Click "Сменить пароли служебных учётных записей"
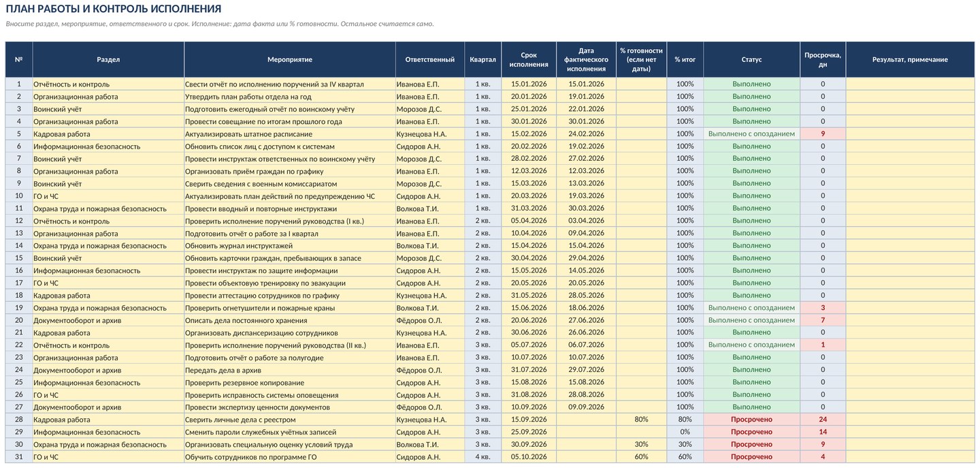Screen dimensions: 980x468 (290, 432)
